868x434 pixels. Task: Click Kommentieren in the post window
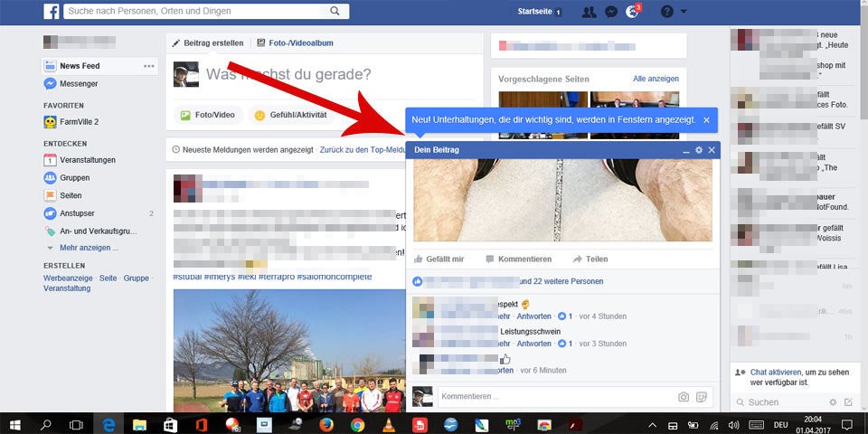(519, 259)
